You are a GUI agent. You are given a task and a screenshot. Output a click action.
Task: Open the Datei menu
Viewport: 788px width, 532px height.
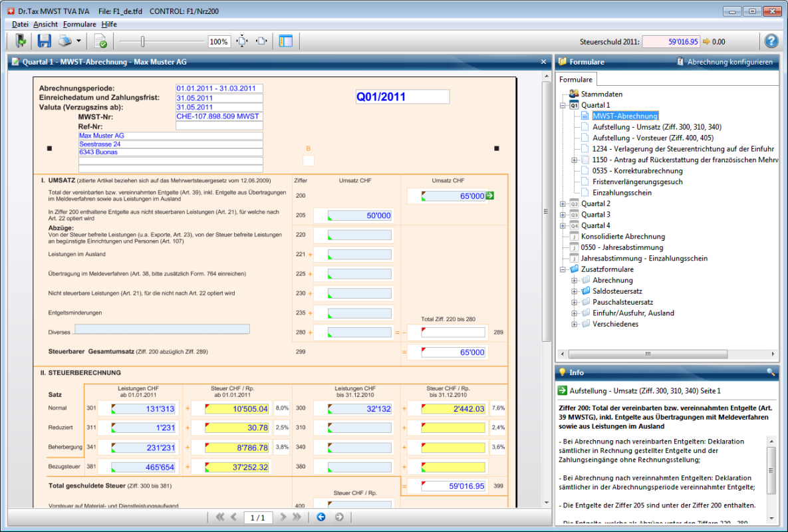pyautogui.click(x=20, y=24)
